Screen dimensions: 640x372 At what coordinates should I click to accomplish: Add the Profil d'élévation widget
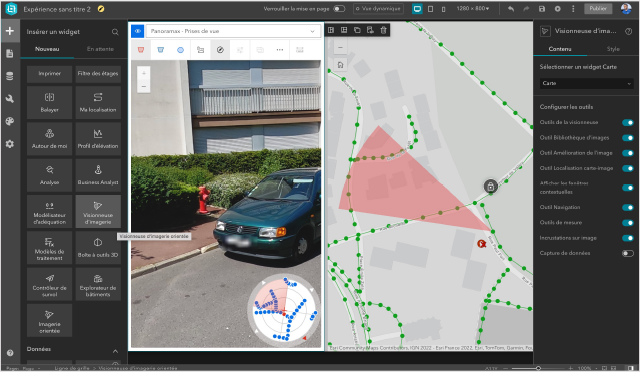click(98, 139)
